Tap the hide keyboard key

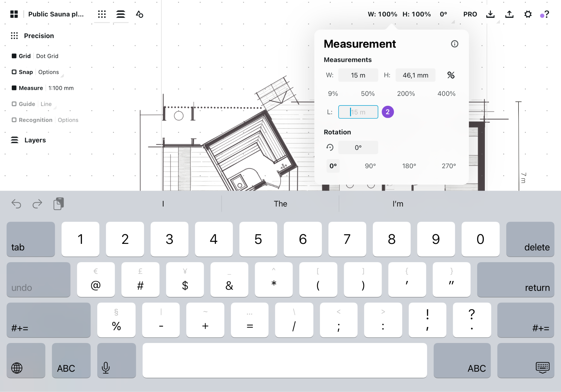click(x=526, y=360)
